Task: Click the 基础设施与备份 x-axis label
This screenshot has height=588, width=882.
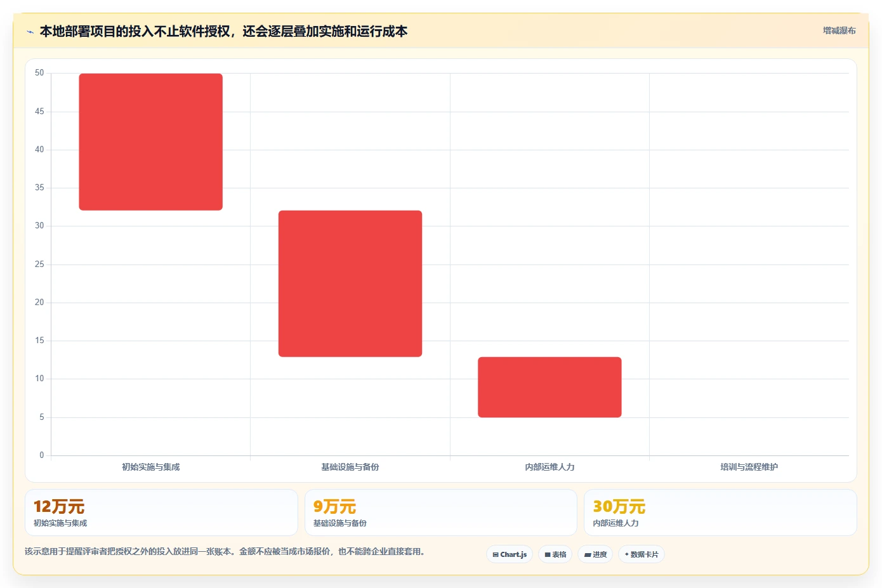Action: (x=350, y=467)
